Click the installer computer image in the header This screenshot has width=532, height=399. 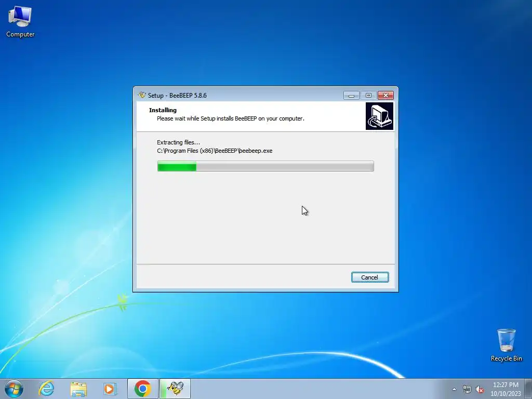click(379, 116)
